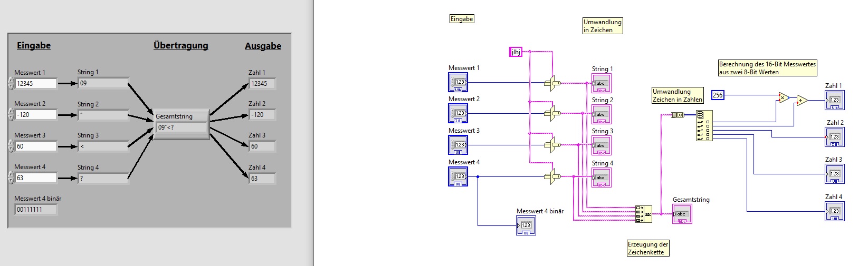Click the Übertragung heading

click(181, 45)
